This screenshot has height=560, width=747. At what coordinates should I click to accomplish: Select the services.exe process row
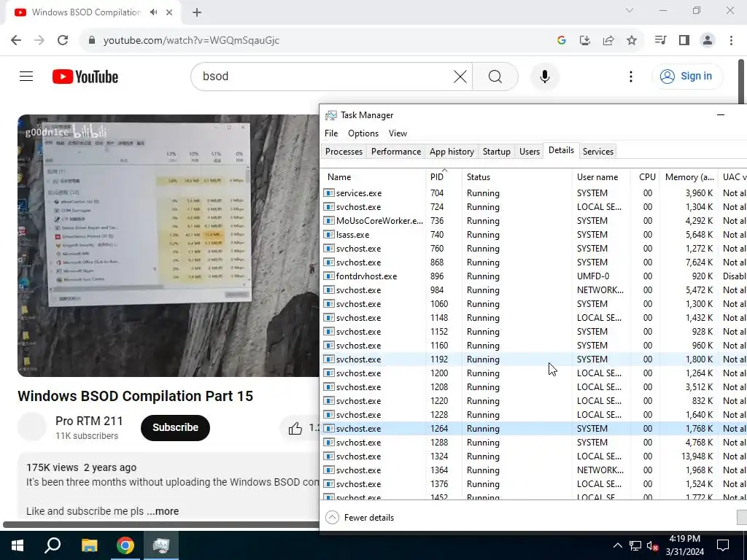coord(535,193)
